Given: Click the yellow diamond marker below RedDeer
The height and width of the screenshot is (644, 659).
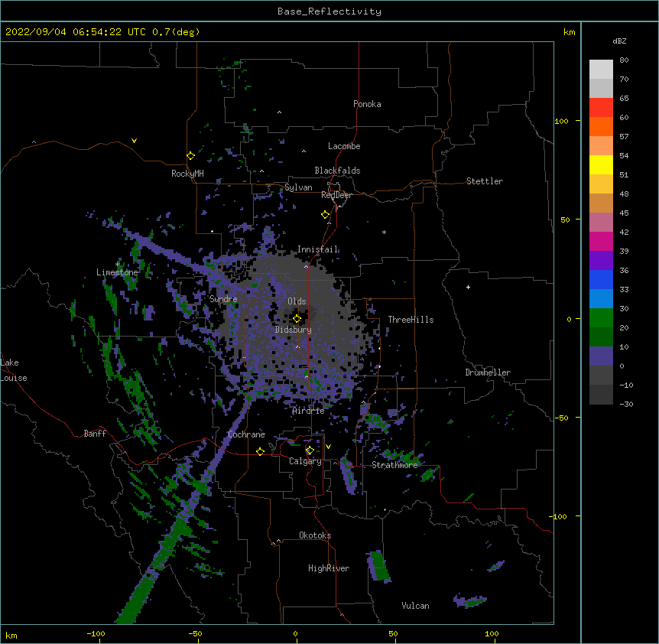Looking at the screenshot, I should tap(325, 215).
